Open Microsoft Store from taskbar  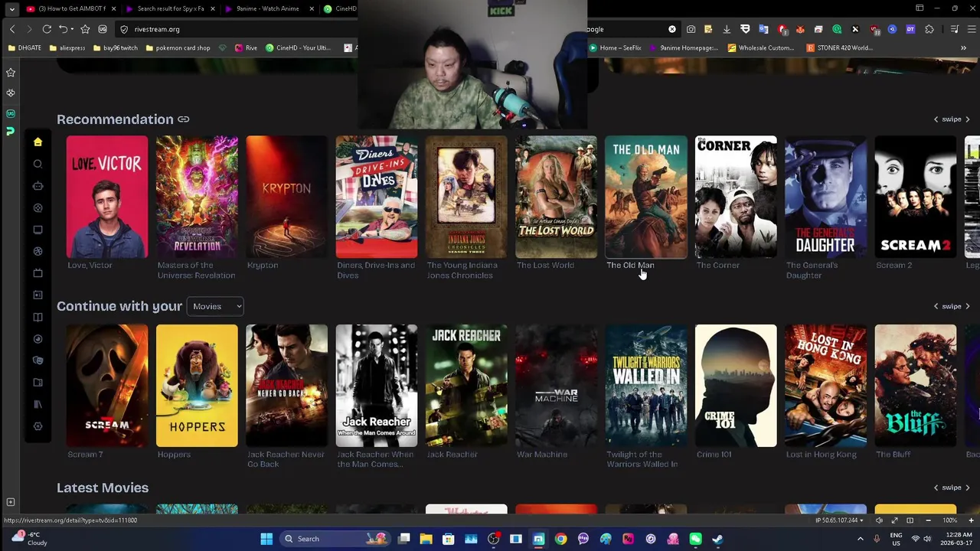pyautogui.click(x=449, y=539)
